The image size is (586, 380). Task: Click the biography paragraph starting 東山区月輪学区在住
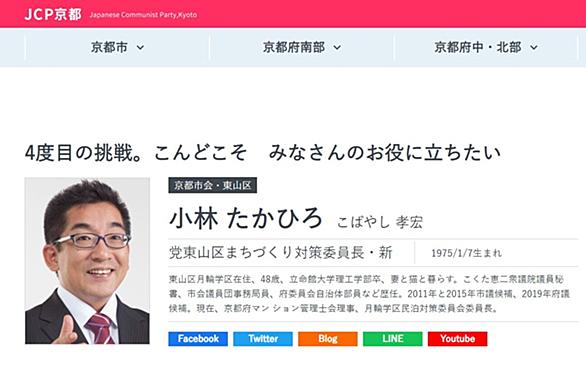coord(369,294)
